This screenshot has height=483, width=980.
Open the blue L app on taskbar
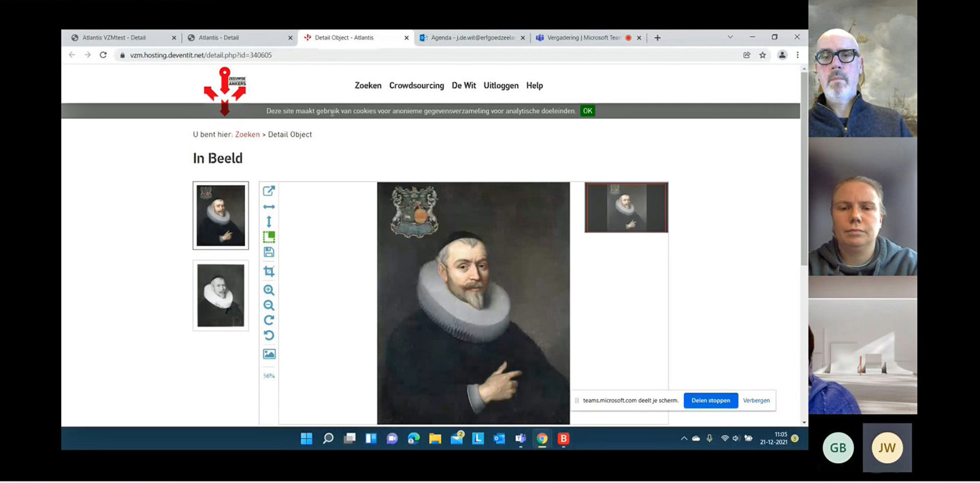coord(478,439)
